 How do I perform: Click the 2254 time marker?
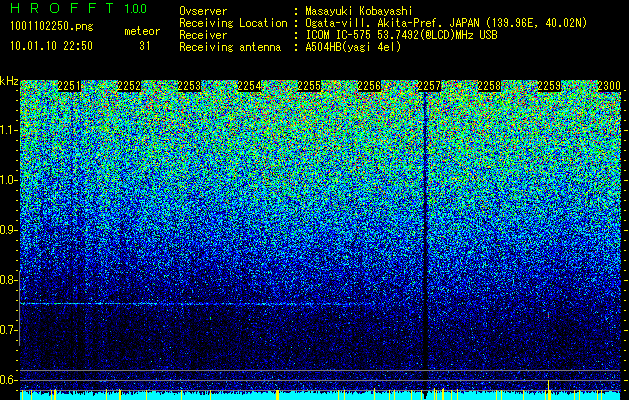pyautogui.click(x=250, y=86)
